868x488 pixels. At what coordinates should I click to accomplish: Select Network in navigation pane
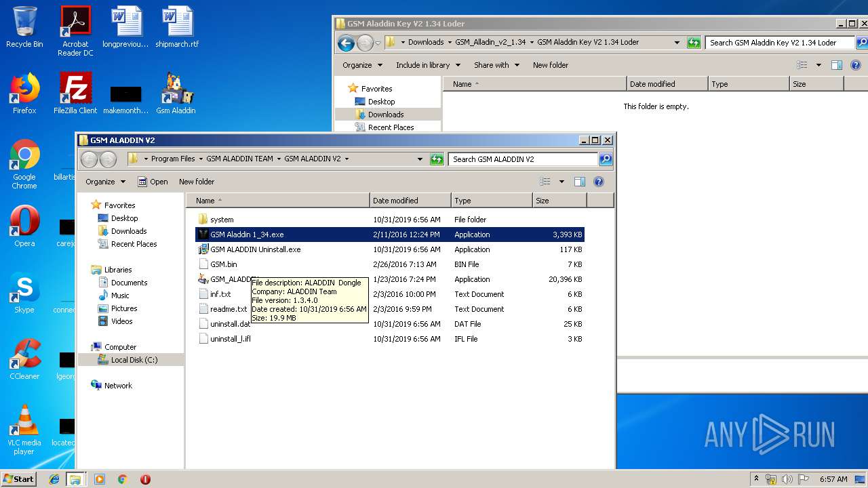tap(118, 386)
